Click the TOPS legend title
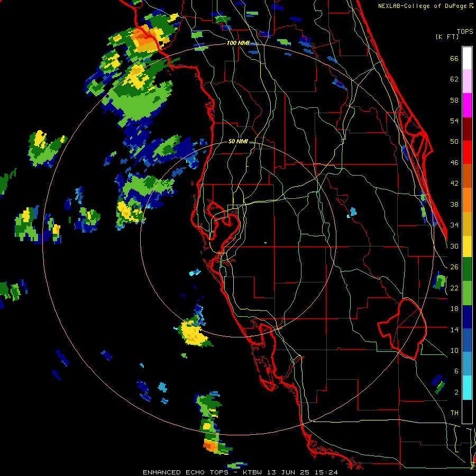This screenshot has width=476, height=476. (465, 32)
